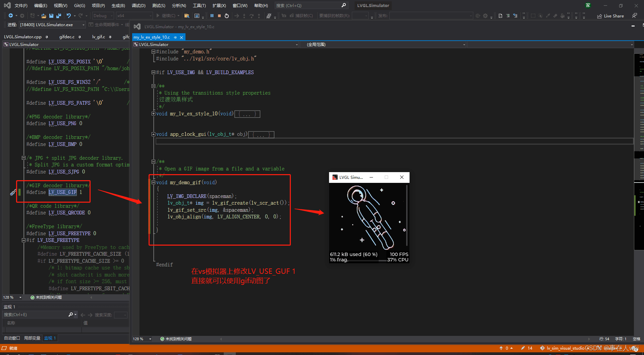Open the 调试(D) menu
The height and width of the screenshot is (355, 644).
[x=139, y=5]
